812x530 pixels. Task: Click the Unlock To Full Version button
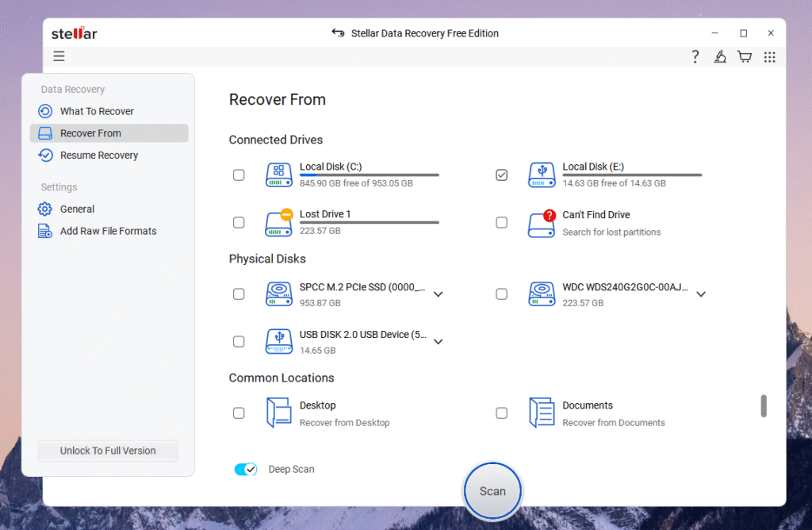(x=108, y=451)
